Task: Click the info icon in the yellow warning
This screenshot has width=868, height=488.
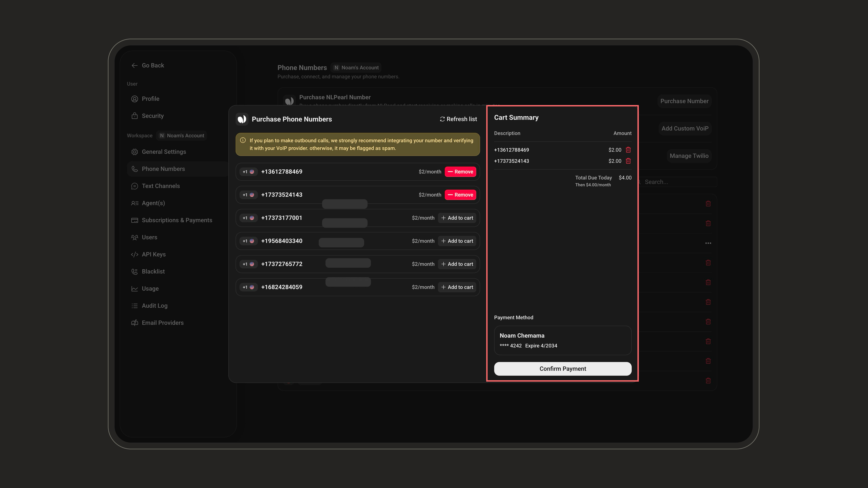Action: tap(243, 140)
